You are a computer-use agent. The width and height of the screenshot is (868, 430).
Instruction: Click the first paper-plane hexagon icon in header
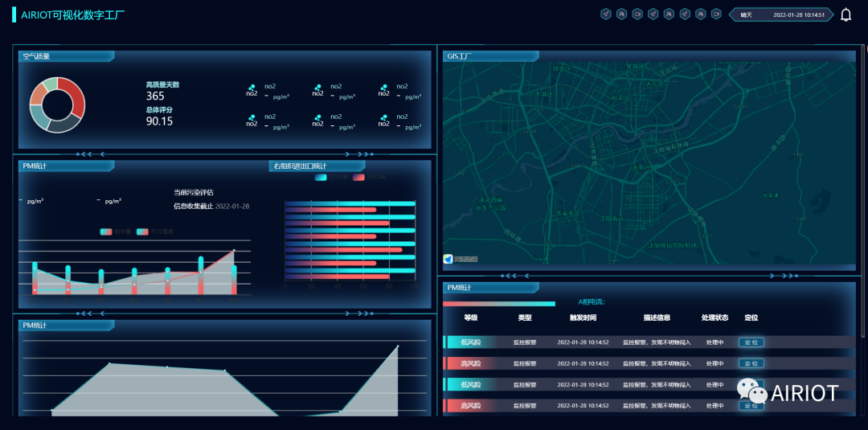pyautogui.click(x=606, y=14)
